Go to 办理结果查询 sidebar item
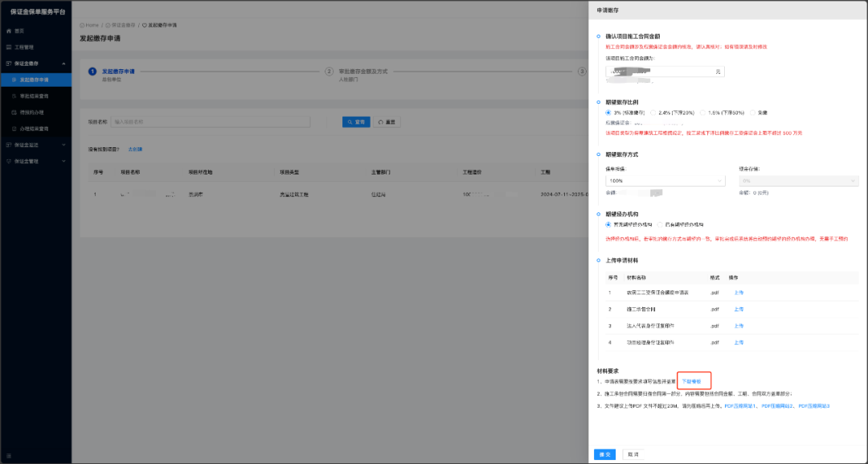Image resolution: width=868 pixels, height=464 pixels. click(x=35, y=129)
